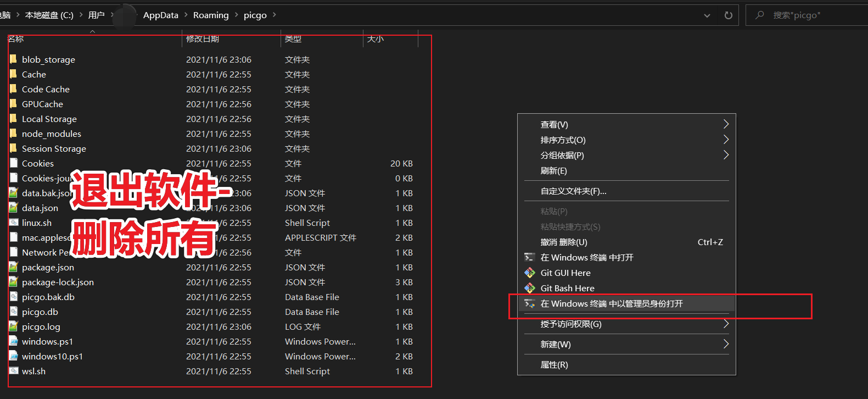
Task: Choose 自定义文件夹(F)... menu entry
Action: coord(626,191)
